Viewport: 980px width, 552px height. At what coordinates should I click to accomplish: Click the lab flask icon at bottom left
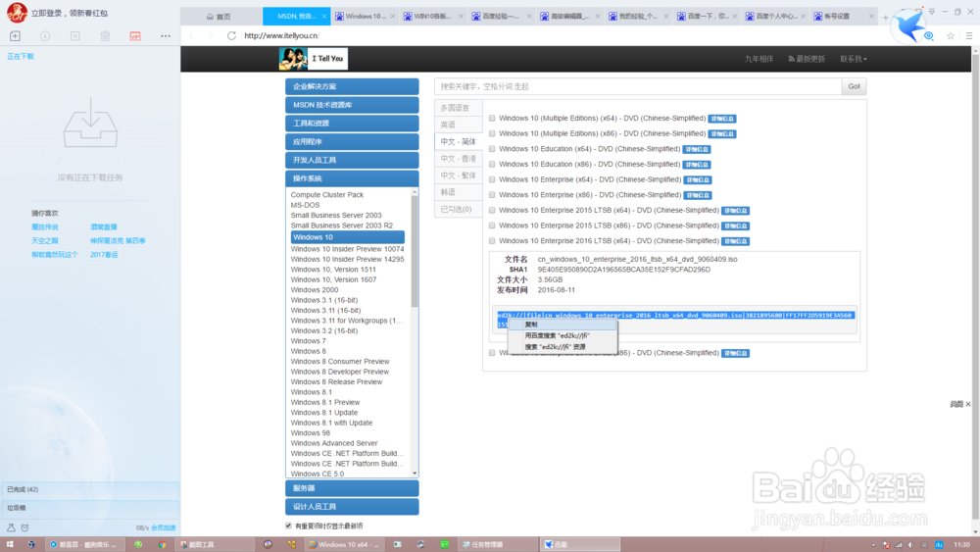(11, 527)
